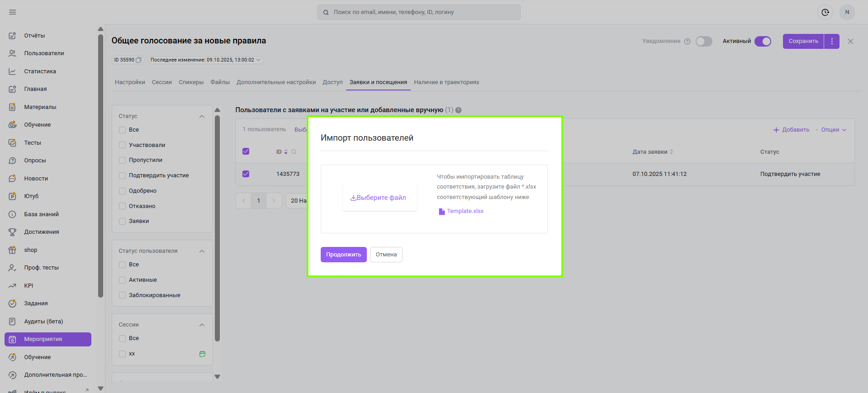The height and width of the screenshot is (393, 868).
Task: Click the Тесты sidebar icon
Action: tap(13, 143)
